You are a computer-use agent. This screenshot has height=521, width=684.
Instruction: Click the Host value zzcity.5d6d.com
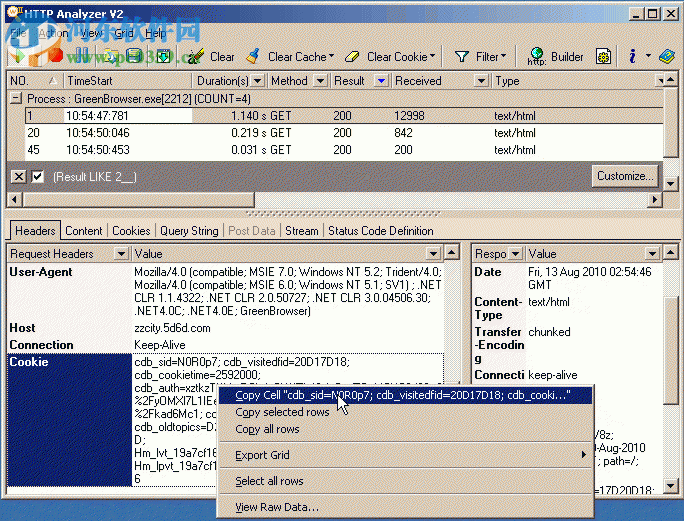pyautogui.click(x=172, y=328)
